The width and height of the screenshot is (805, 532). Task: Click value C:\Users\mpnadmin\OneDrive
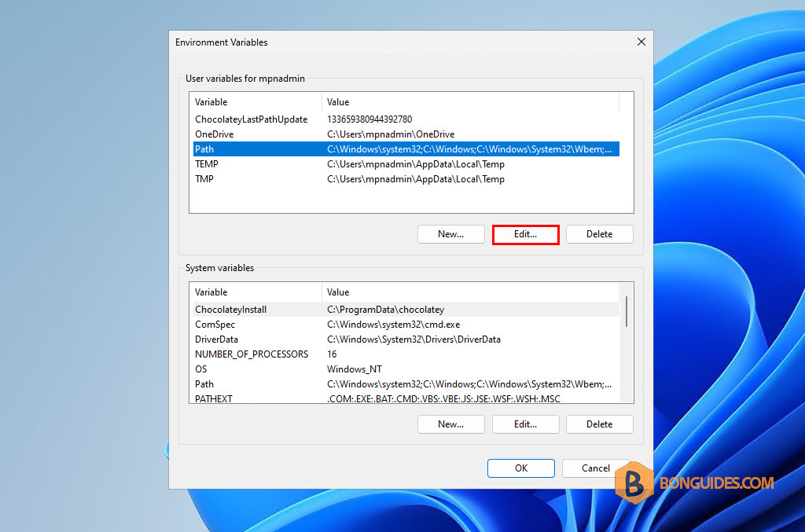click(391, 134)
